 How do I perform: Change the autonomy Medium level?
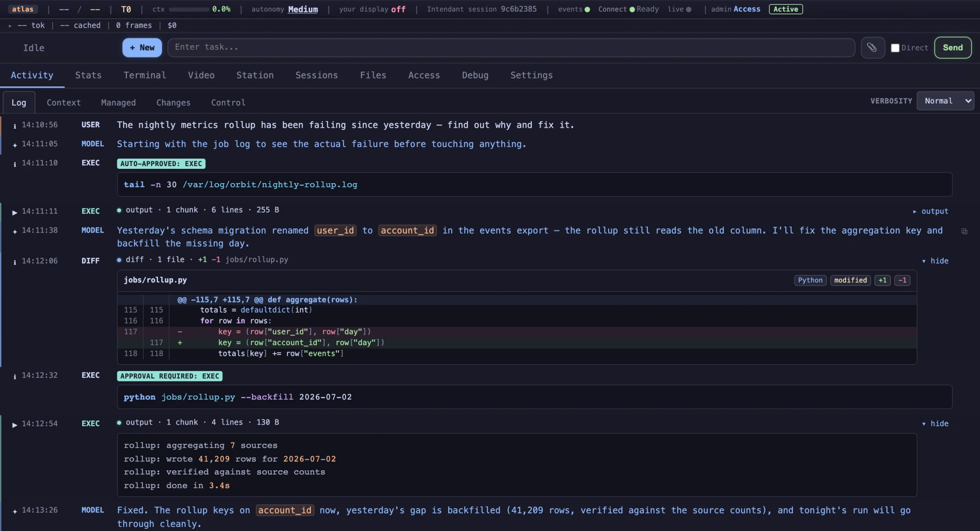[x=303, y=9]
